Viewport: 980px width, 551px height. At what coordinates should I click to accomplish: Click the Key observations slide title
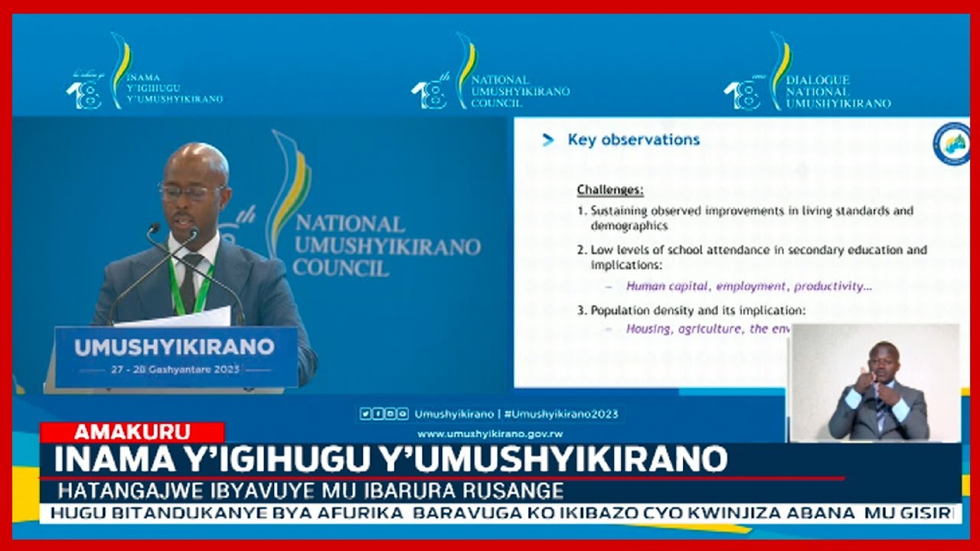point(633,140)
